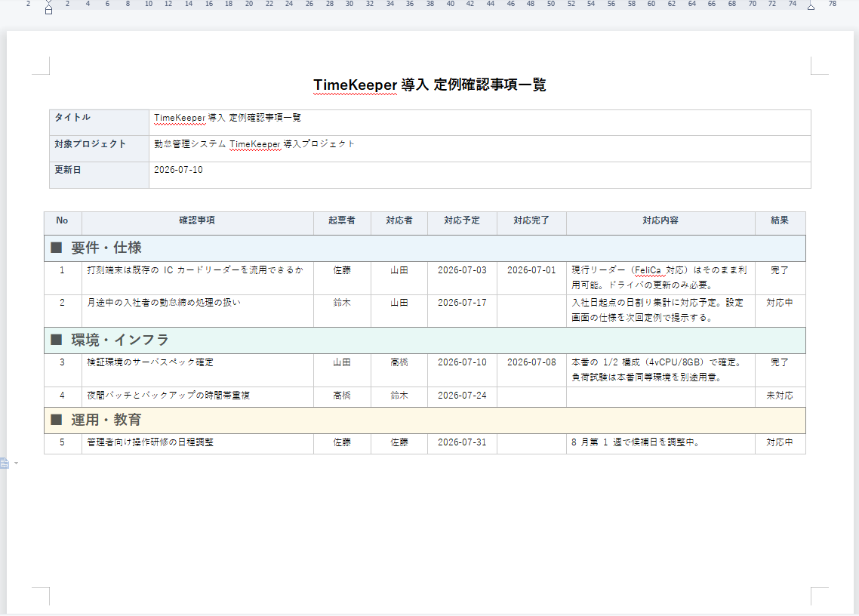The height and width of the screenshot is (616, 859).
Task: Click the 2026-07-24 date cell
Action: (463, 397)
